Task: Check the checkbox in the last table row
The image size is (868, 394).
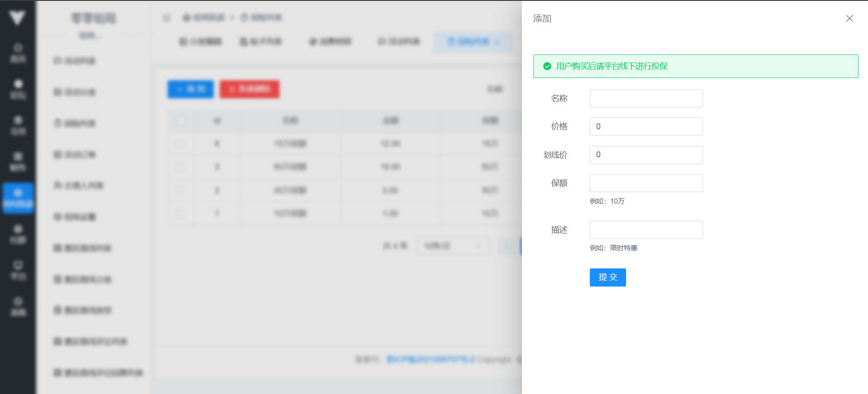Action: pos(180,213)
